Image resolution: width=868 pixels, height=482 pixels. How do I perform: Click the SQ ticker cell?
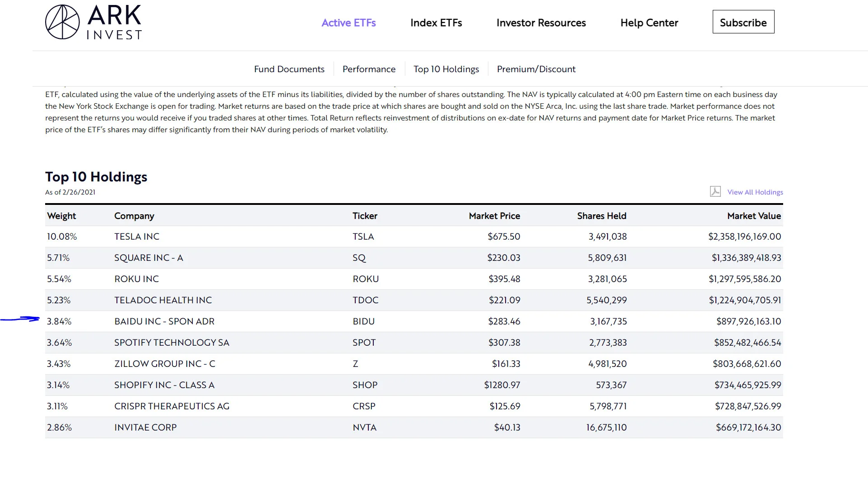(359, 258)
